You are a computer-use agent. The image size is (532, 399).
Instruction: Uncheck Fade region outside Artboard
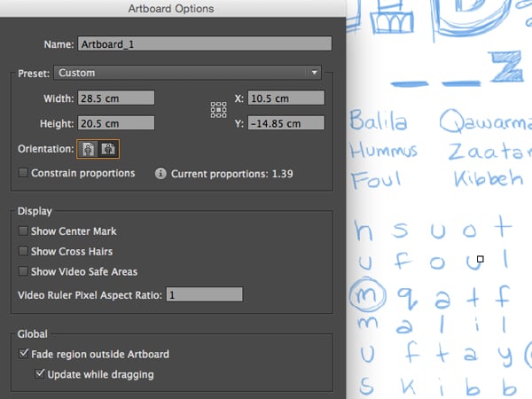point(23,354)
